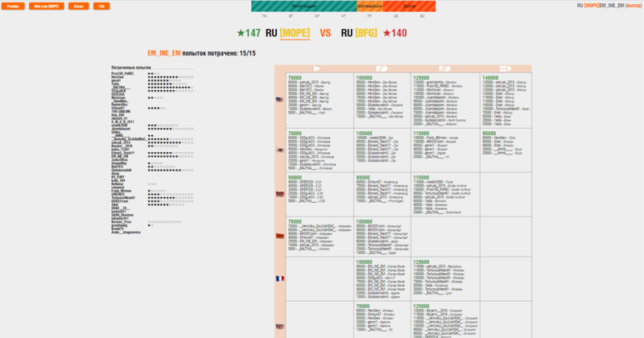Viewport: 644px width, 338px height.
Task: Click the destroyer class column icon
Action: 318,68
